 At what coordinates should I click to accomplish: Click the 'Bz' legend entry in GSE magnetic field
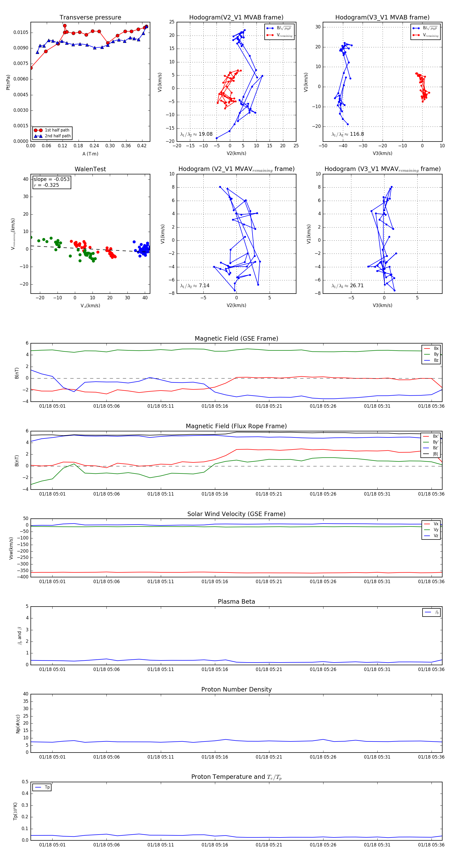pos(431,360)
